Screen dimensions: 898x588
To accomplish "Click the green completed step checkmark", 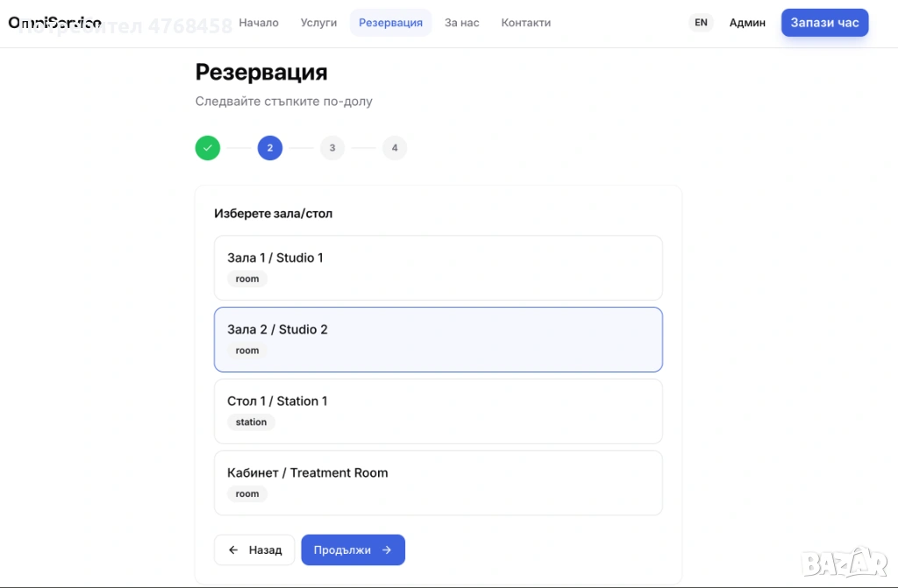I will 208,148.
